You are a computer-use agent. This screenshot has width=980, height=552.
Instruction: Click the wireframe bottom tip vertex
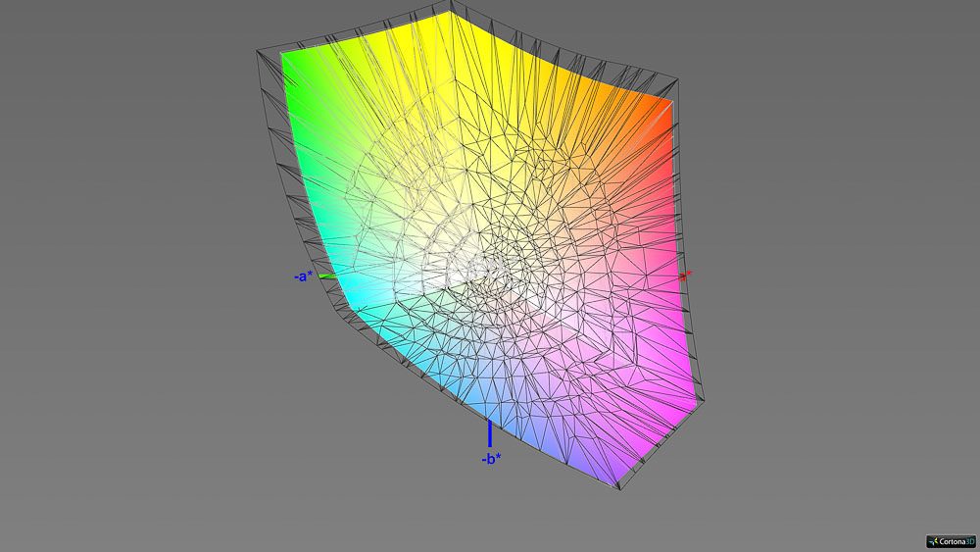pyautogui.click(x=619, y=489)
